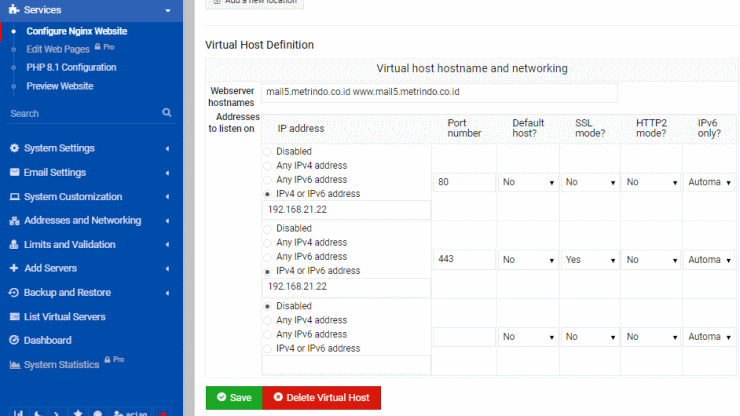Image resolution: width=740 pixels, height=416 pixels.
Task: Click the IP address column header
Action: click(301, 128)
